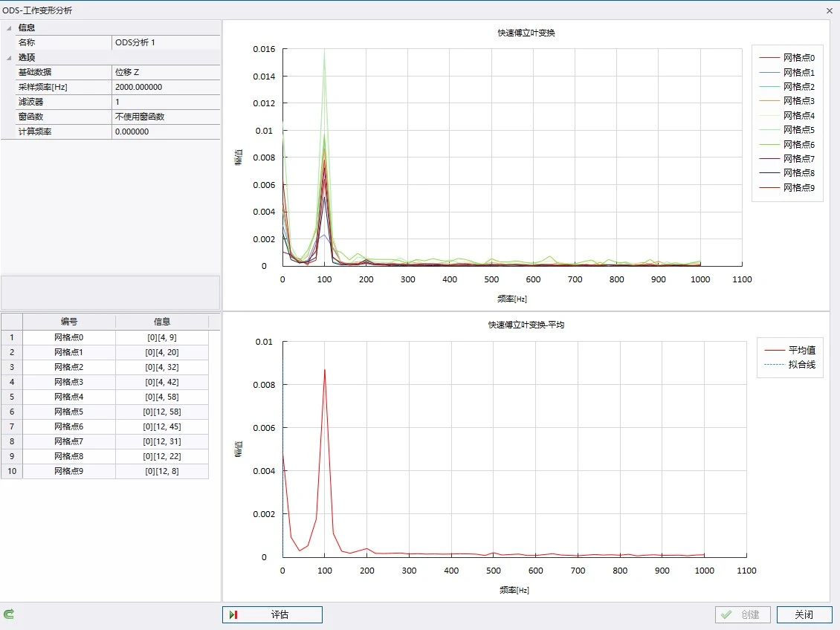Edit the 名称 field ODS分析 1
840x630 pixels.
point(166,42)
